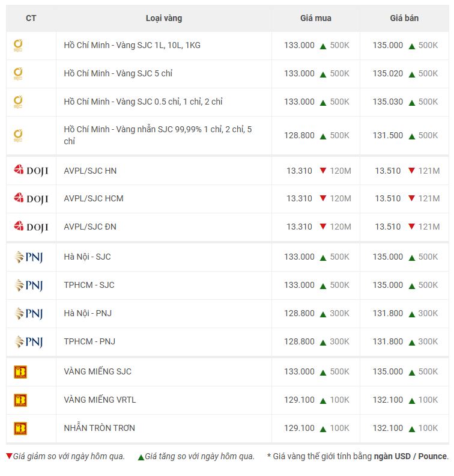Click Bảo Tín logo beside NHẪN TRÒN TRƠN

(x=20, y=429)
